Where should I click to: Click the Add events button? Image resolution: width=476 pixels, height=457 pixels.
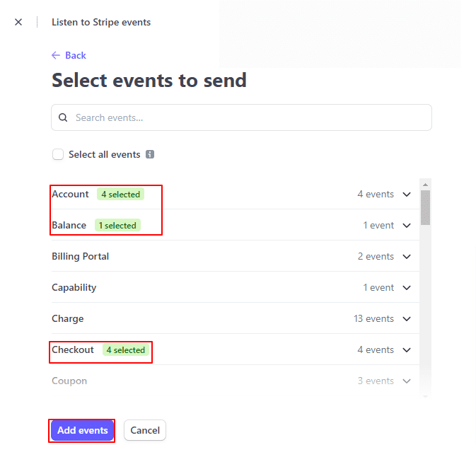pos(82,430)
